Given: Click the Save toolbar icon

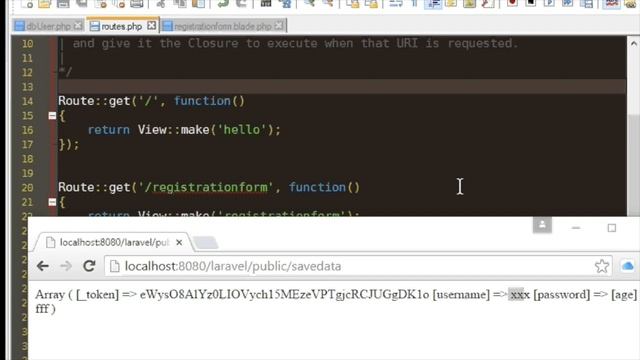Looking at the screenshot, I should [63, 4].
